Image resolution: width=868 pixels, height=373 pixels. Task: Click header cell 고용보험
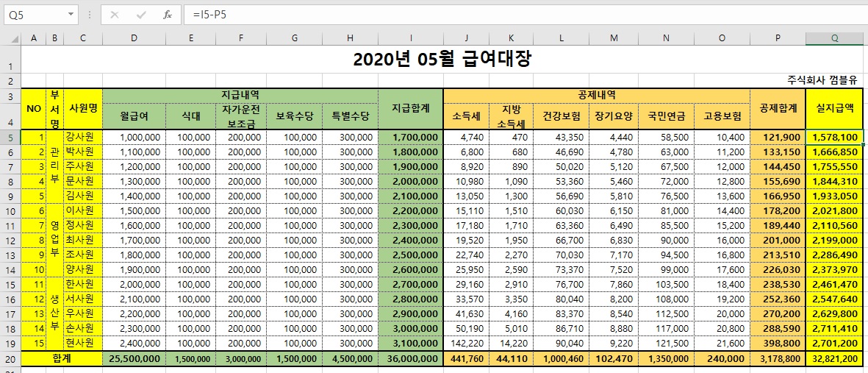[722, 116]
